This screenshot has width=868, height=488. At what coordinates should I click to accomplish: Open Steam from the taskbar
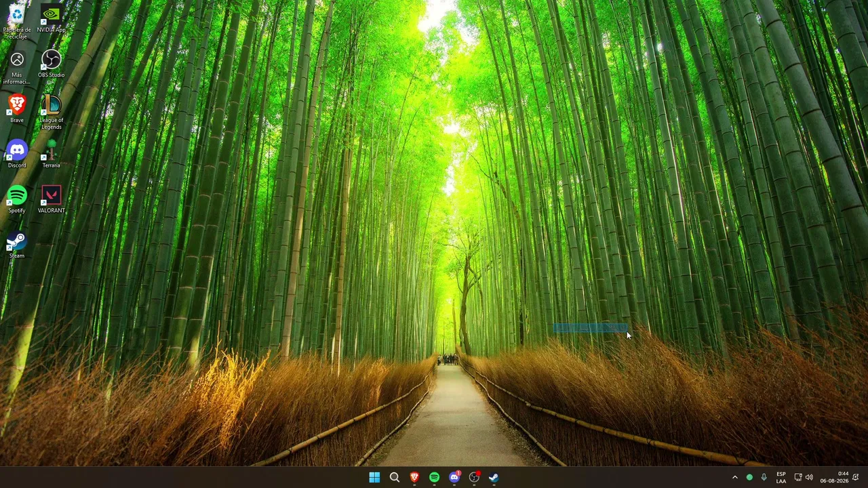click(494, 477)
